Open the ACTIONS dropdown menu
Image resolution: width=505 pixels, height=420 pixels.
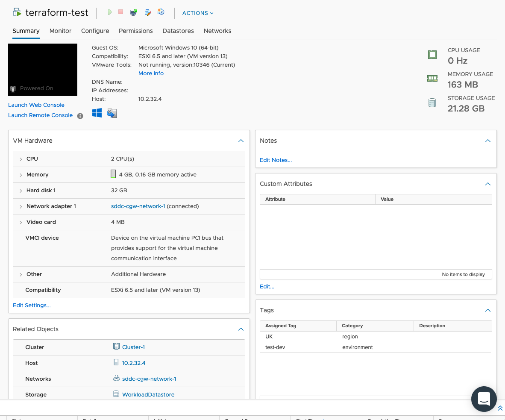point(197,13)
